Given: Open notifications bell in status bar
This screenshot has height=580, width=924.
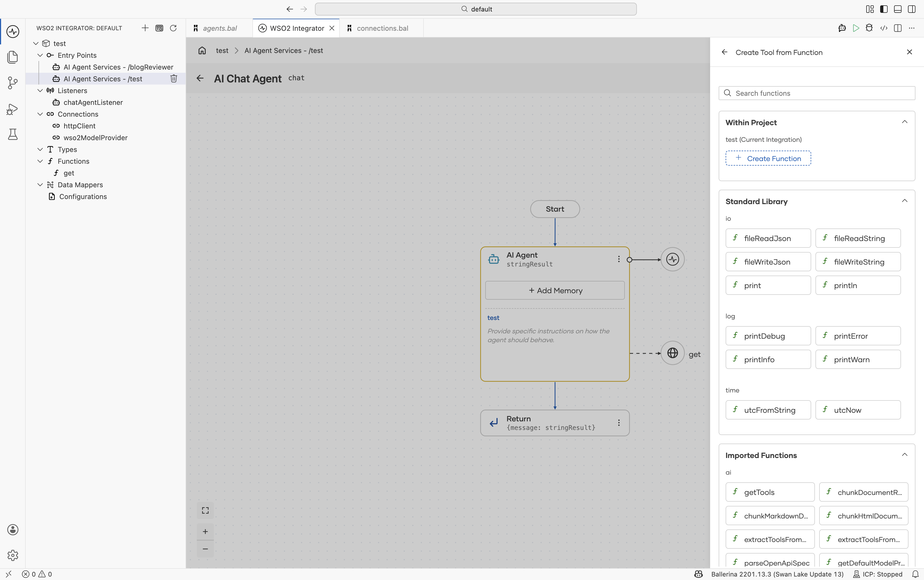Looking at the screenshot, I should click(915, 574).
